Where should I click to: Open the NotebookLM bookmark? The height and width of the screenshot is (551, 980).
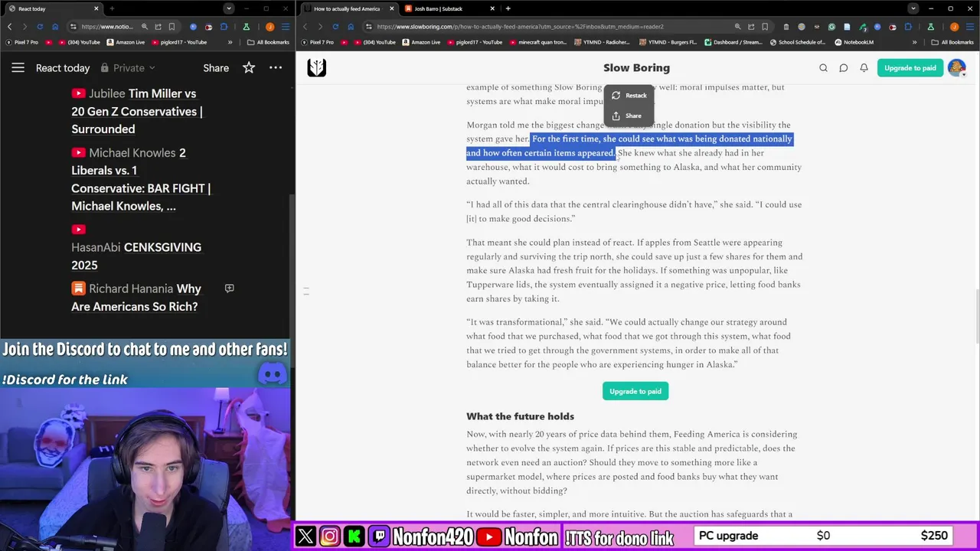(x=854, y=42)
